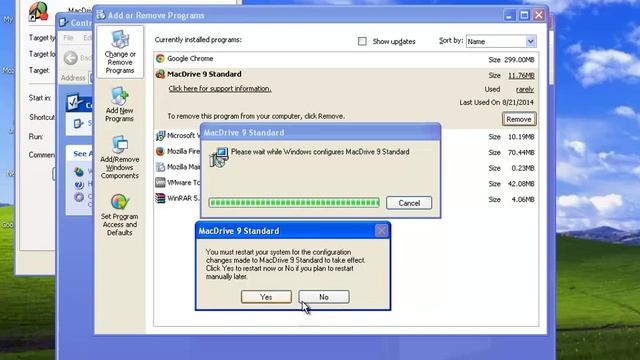Click the 0.23MB size value
The image size is (640, 360).
tap(523, 168)
